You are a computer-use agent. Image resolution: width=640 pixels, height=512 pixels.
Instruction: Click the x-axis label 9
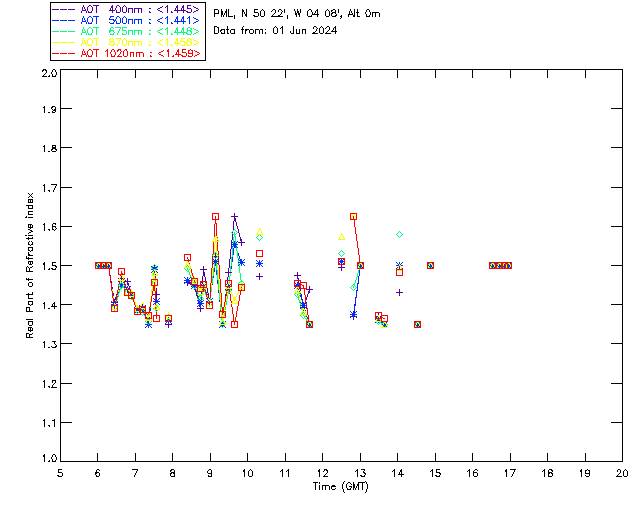pyautogui.click(x=210, y=473)
